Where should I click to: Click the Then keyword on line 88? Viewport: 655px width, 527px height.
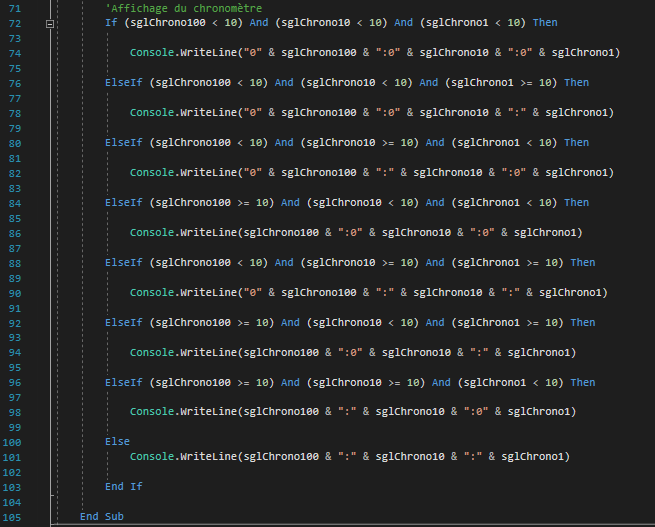tap(583, 263)
